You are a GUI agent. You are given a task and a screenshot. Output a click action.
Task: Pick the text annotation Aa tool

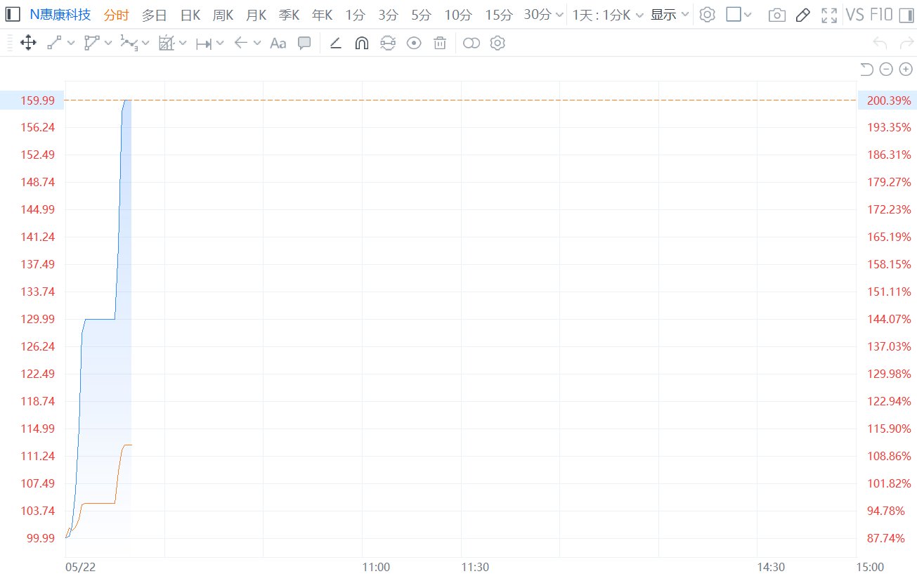coord(278,44)
